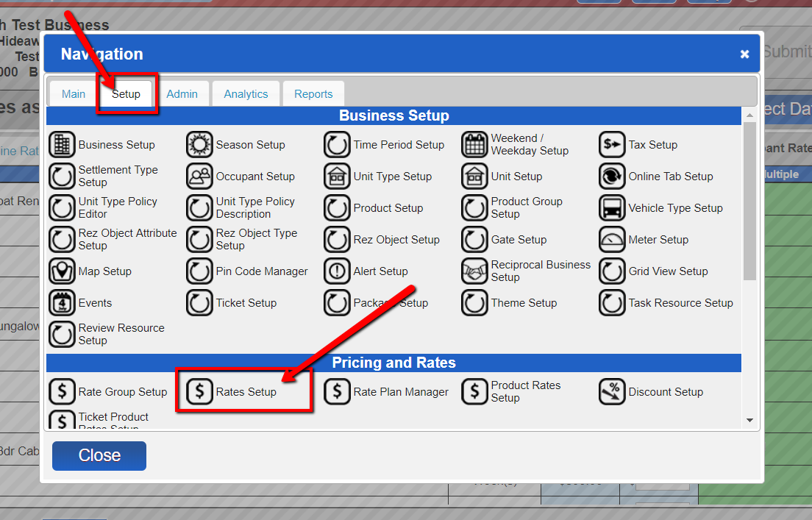Click Task Resource Setup icon

[612, 302]
